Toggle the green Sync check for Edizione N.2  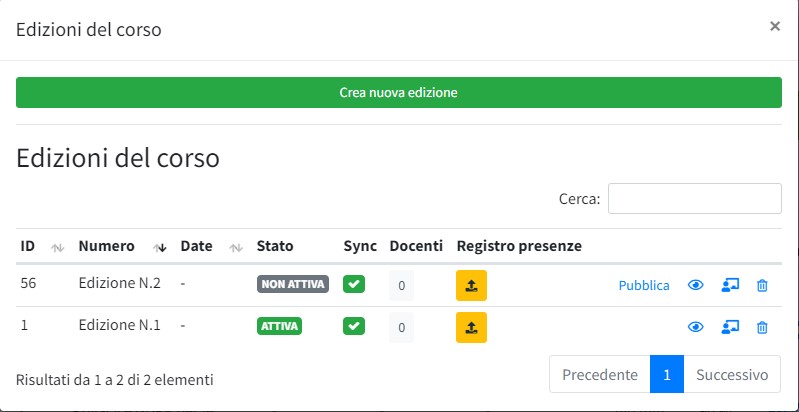pyautogui.click(x=354, y=284)
